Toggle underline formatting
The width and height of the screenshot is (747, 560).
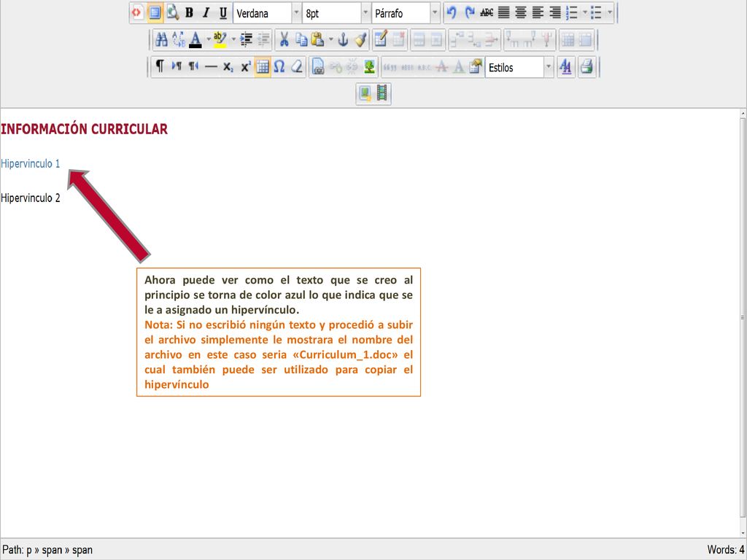(x=223, y=13)
